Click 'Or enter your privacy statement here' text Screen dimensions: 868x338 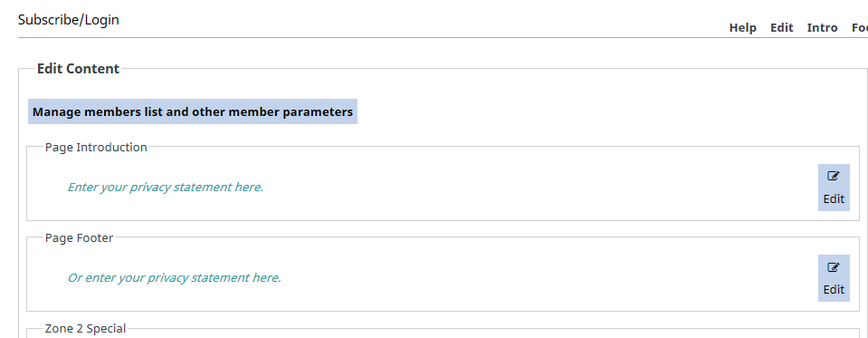tap(175, 277)
